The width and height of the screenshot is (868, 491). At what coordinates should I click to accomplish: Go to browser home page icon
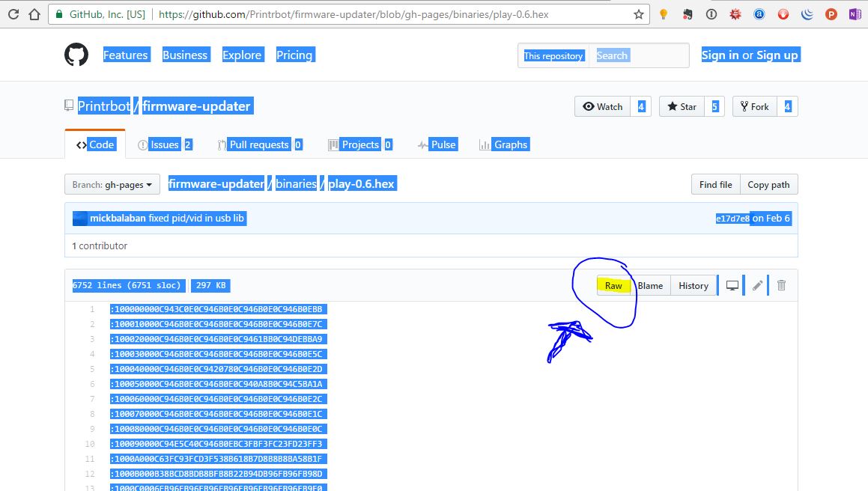coord(34,14)
